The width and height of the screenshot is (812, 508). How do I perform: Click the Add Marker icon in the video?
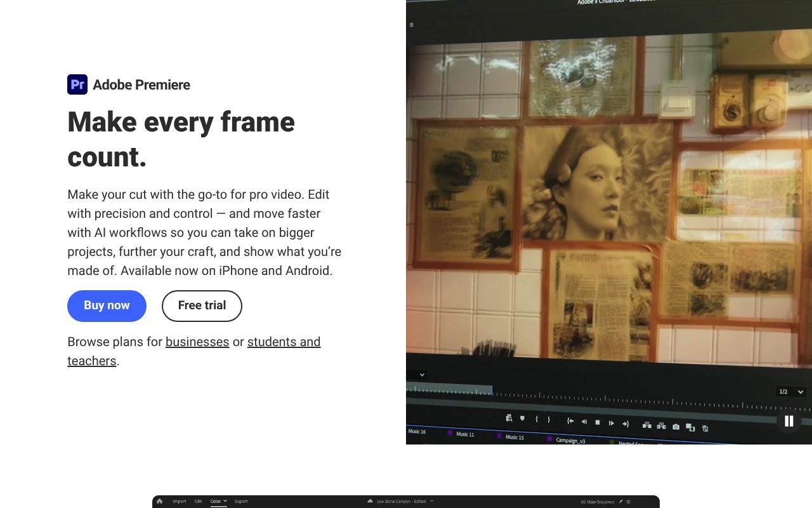point(522,418)
